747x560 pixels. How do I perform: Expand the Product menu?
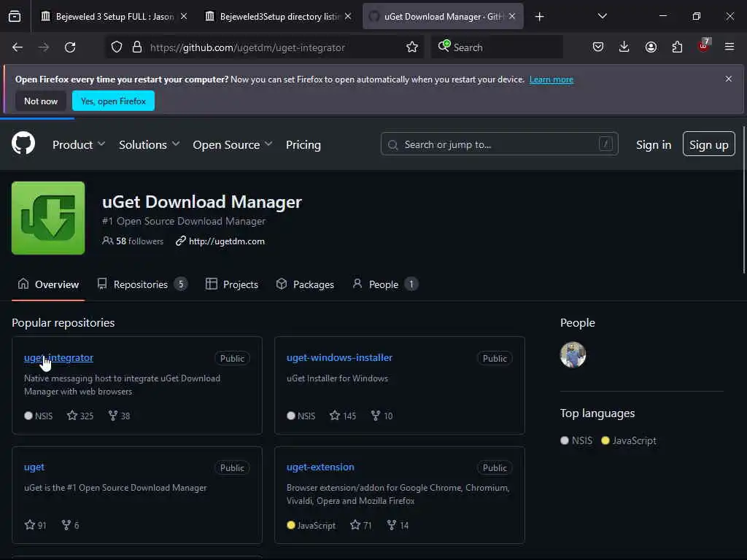[x=79, y=145]
